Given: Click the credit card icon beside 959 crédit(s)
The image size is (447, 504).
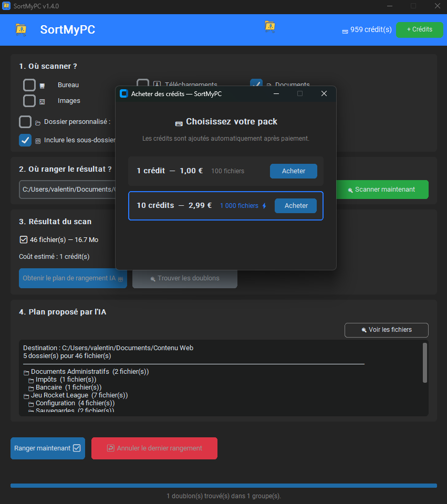Looking at the screenshot, I should point(345,31).
